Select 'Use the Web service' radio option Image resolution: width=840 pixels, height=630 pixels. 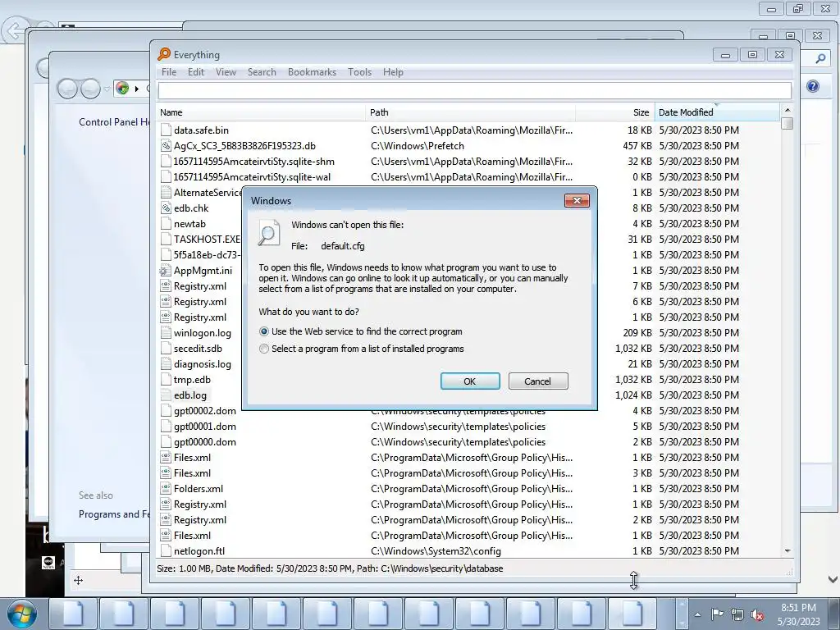coord(263,331)
